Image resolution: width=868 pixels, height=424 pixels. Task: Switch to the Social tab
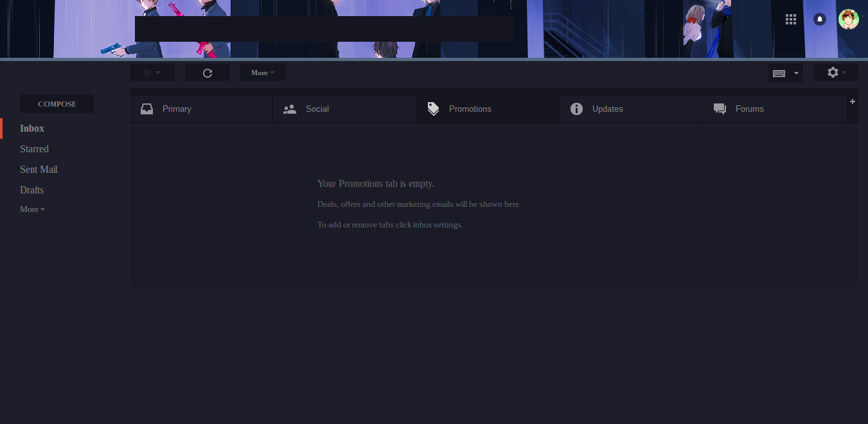(344, 109)
